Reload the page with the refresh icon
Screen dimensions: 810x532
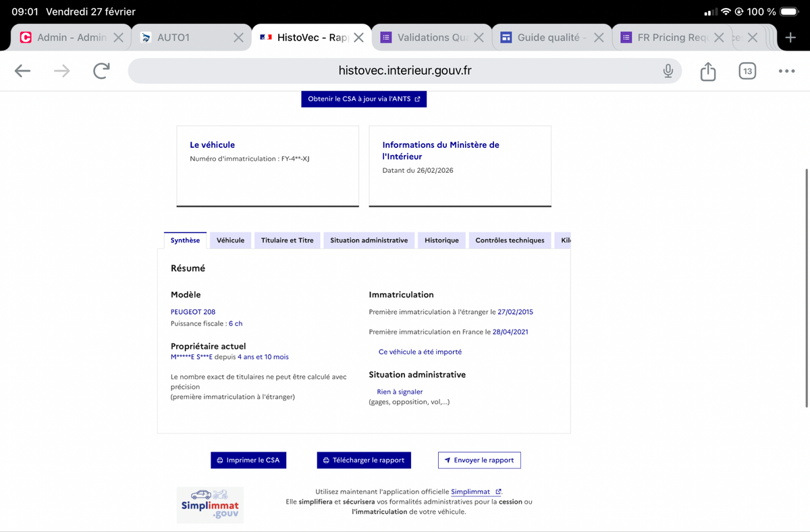click(101, 71)
